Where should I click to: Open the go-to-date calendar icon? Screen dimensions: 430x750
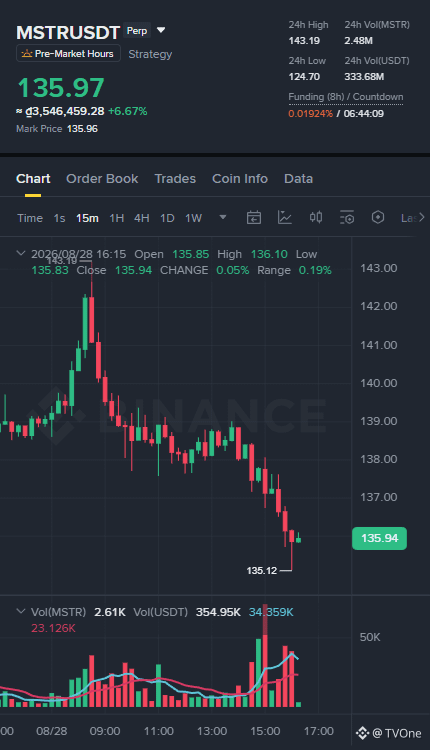tap(254, 218)
